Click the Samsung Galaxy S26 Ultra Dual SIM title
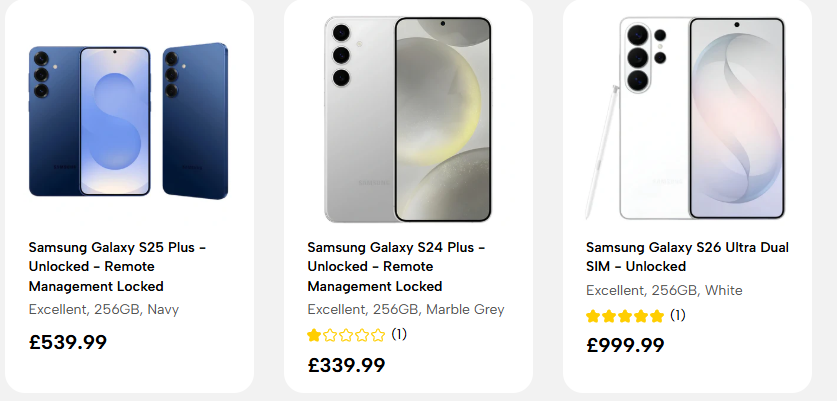Screen dimensions: 837x401 pyautogui.click(x=687, y=257)
